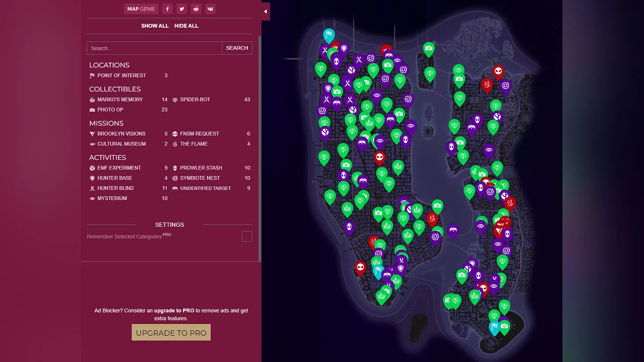Viewport: 644px width, 362px height.
Task: Click the icon beside Unidentified Target
Action: 175,188
